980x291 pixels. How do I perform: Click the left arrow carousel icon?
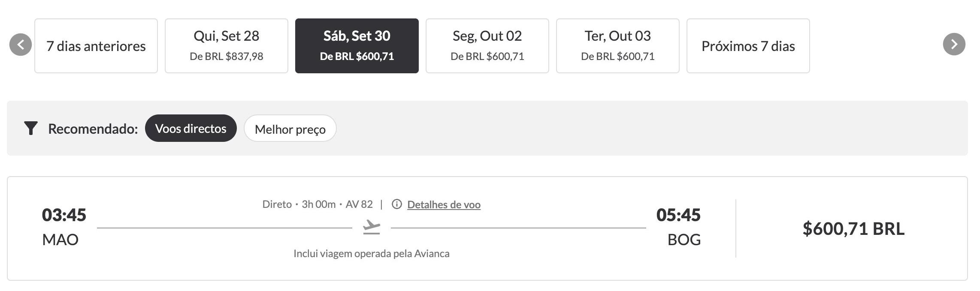[21, 45]
